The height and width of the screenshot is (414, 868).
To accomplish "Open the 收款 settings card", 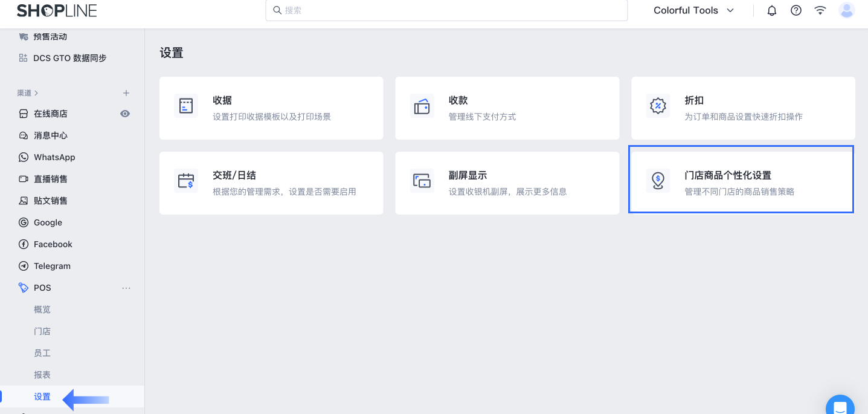I will tap(507, 108).
